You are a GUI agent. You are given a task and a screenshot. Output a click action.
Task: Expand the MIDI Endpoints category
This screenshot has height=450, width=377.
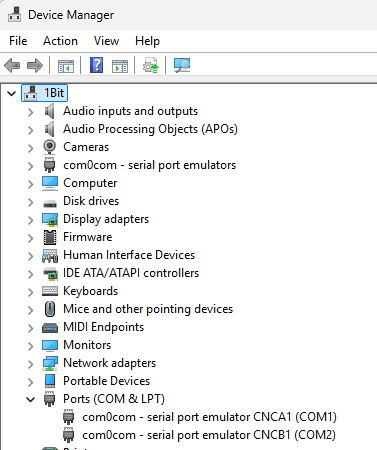pyautogui.click(x=31, y=328)
